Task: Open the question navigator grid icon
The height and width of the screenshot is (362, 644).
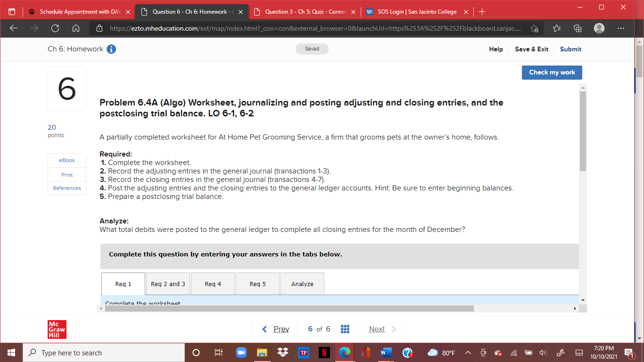Action: (345, 329)
